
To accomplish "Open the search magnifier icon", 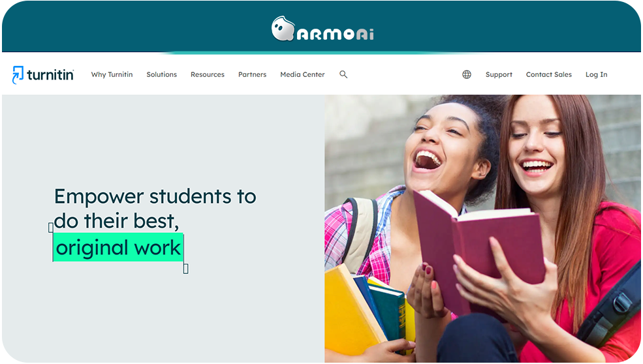I will (343, 74).
